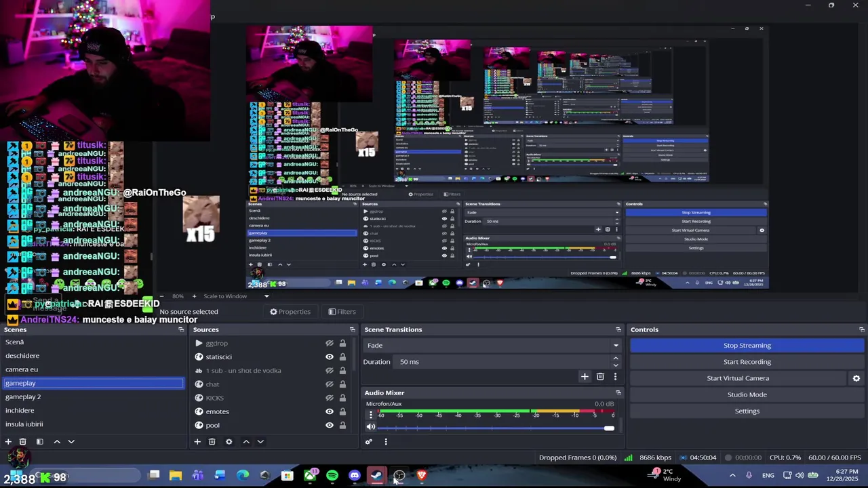Move source down with Sources down arrow
868x488 pixels.
(260, 441)
